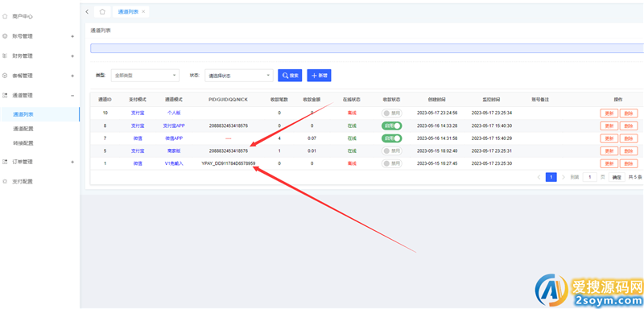644x309 pixels.
Task: Click 更新 for channel ID 5
Action: pyautogui.click(x=609, y=151)
